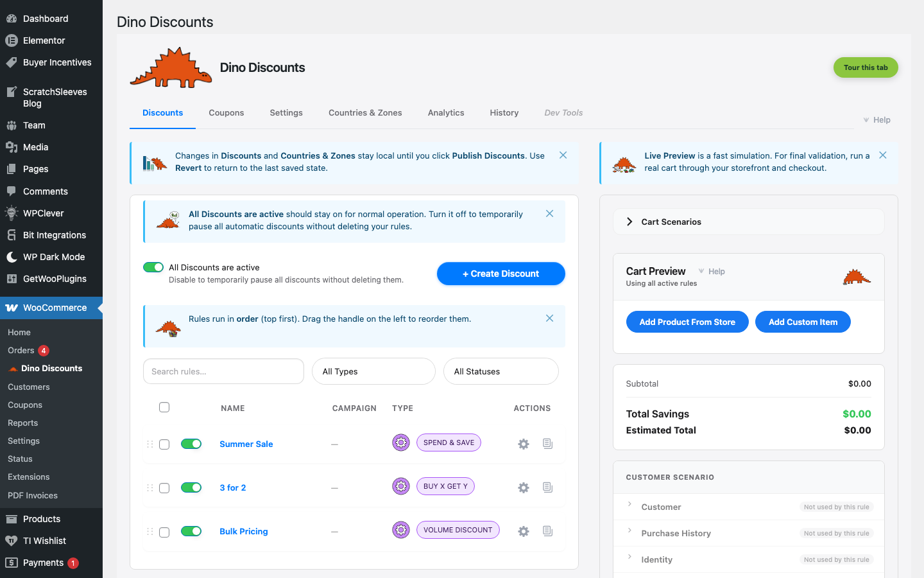924x578 pixels.
Task: Select the Summer Sale row checkbox
Action: (164, 444)
